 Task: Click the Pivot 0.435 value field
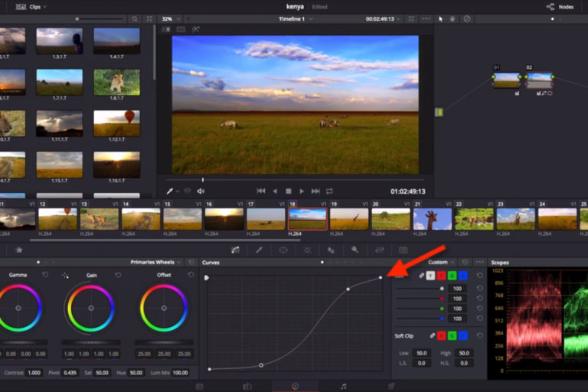click(x=70, y=373)
